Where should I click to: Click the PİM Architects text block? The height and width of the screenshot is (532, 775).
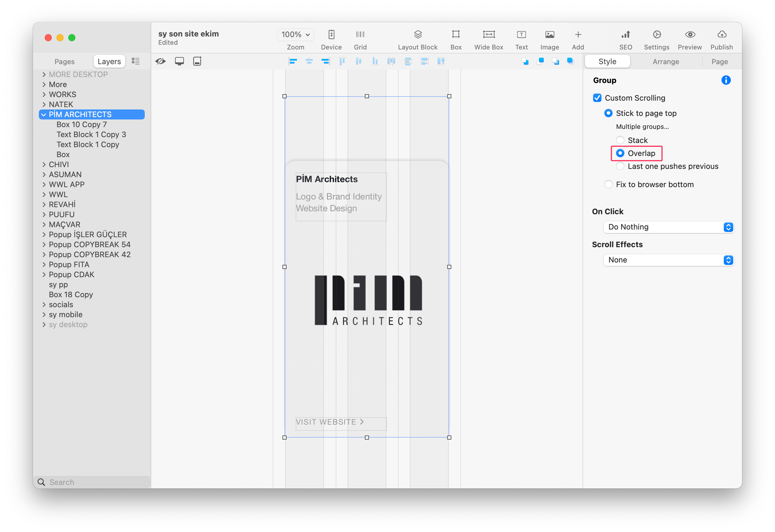click(x=341, y=197)
